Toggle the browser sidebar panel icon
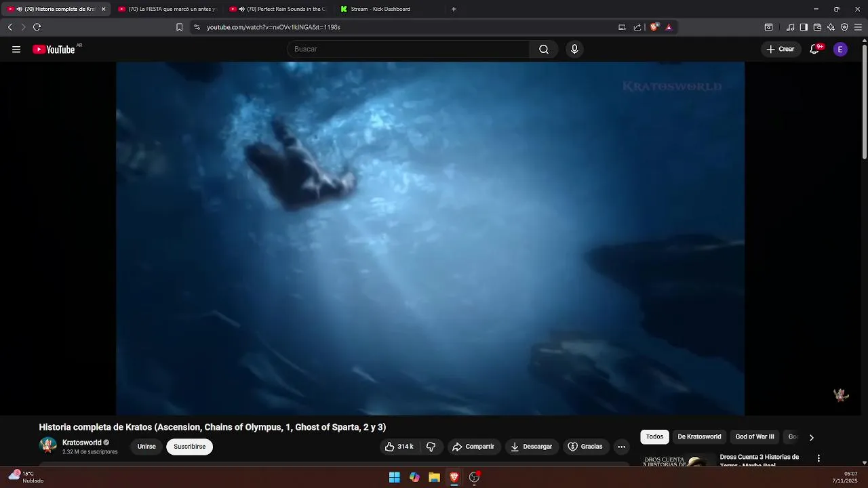868x488 pixels. click(x=804, y=27)
